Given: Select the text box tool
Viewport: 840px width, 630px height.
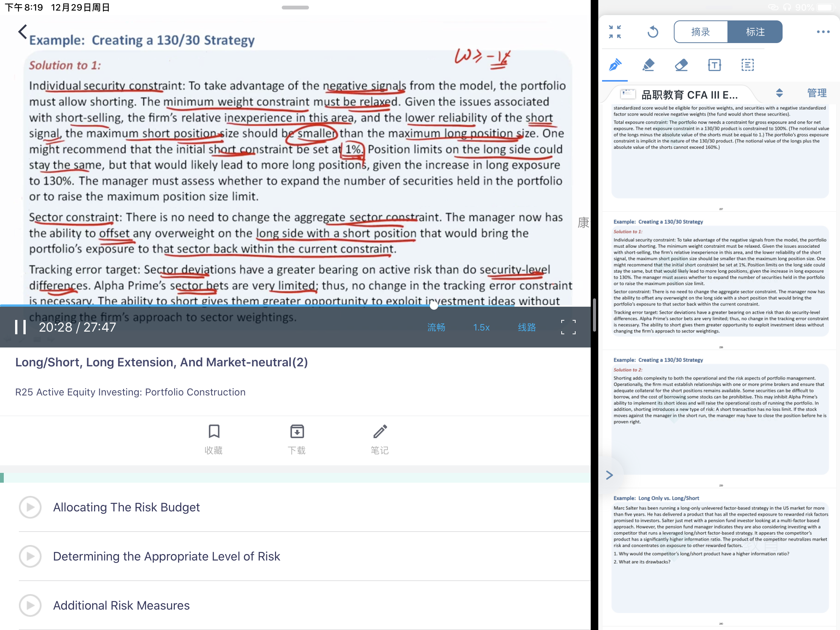Looking at the screenshot, I should pyautogui.click(x=714, y=65).
